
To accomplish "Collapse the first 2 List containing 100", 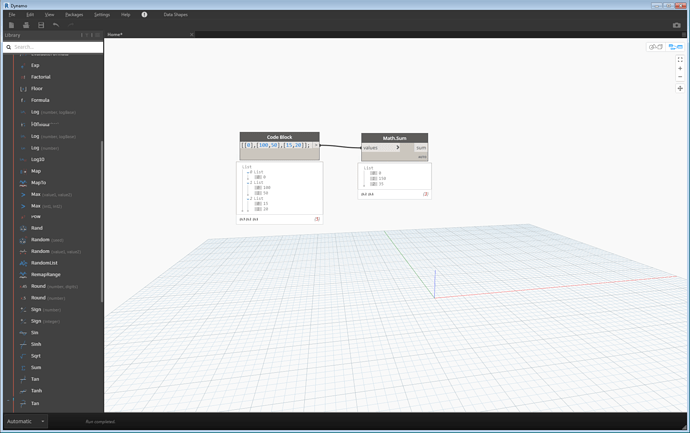I will [248, 183].
